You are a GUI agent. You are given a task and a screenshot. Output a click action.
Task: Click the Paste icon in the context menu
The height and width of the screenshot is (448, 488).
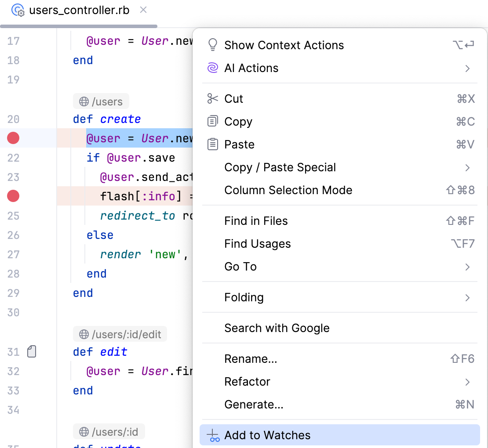click(x=213, y=144)
